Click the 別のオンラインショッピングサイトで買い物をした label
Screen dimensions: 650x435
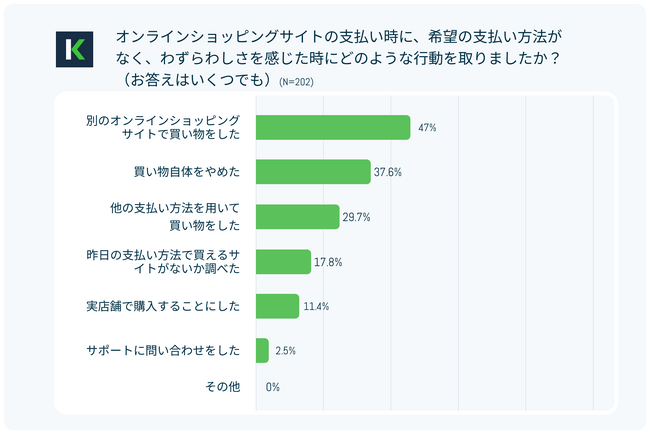(165, 127)
